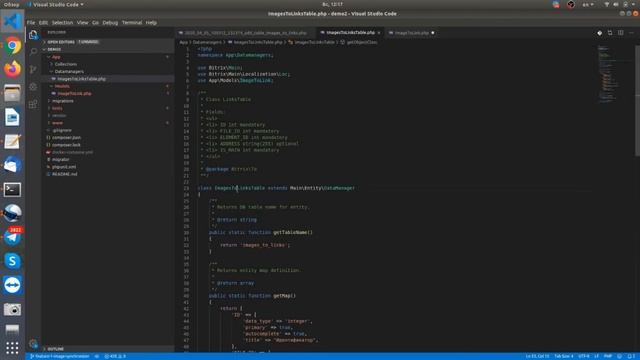Click the UTF-8 encoding in status bar
640x360 pixels.
pyautogui.click(x=584, y=356)
